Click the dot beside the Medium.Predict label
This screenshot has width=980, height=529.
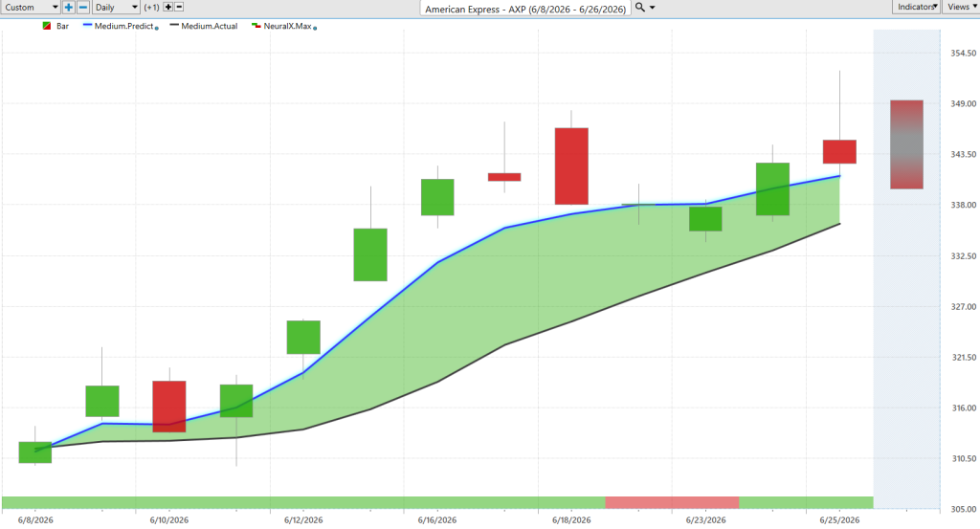156,28
